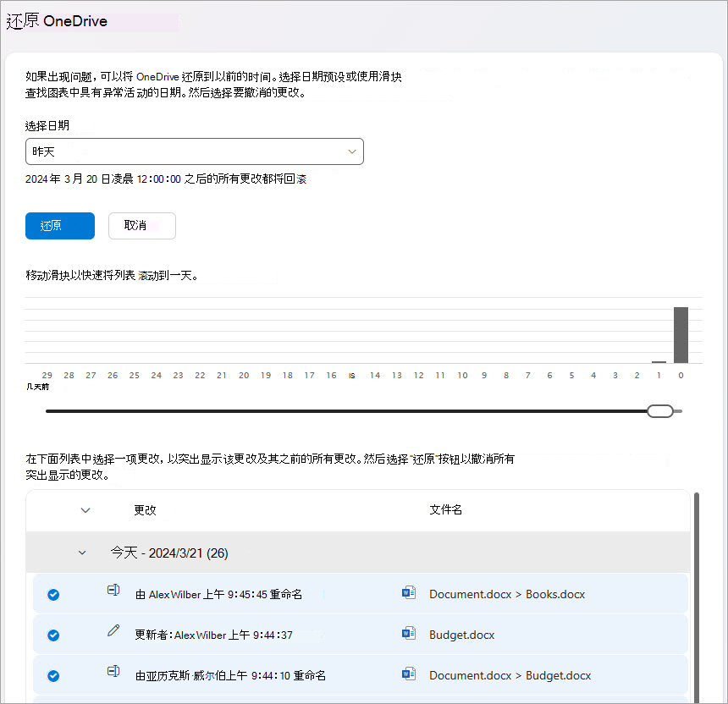This screenshot has height=704, width=728.
Task: Select the tall activity bar for day 0
Action: coord(681,335)
